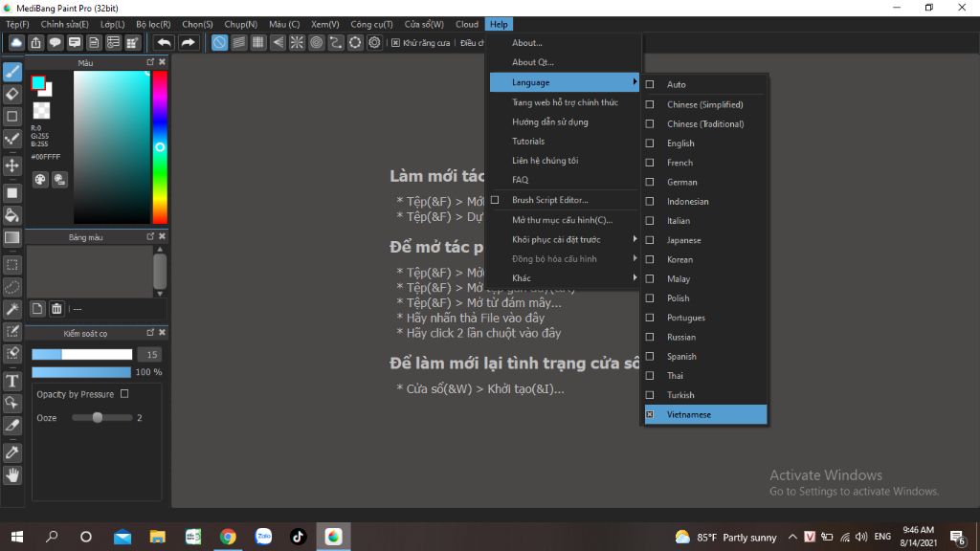Open the Lớp(L) menu

click(113, 24)
